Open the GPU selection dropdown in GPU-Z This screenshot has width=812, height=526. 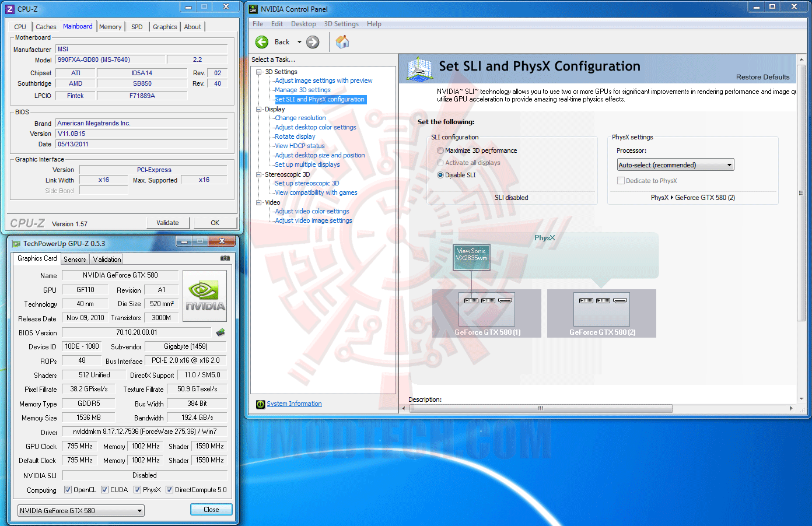(81, 511)
